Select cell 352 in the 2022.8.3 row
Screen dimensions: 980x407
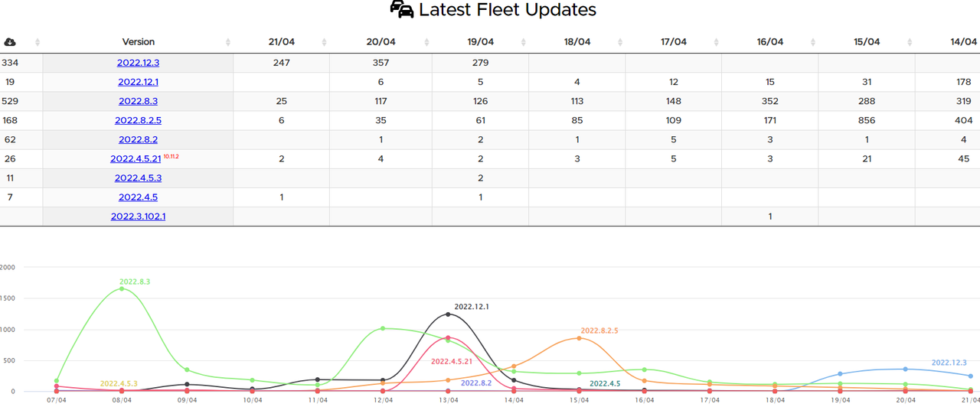(x=770, y=101)
